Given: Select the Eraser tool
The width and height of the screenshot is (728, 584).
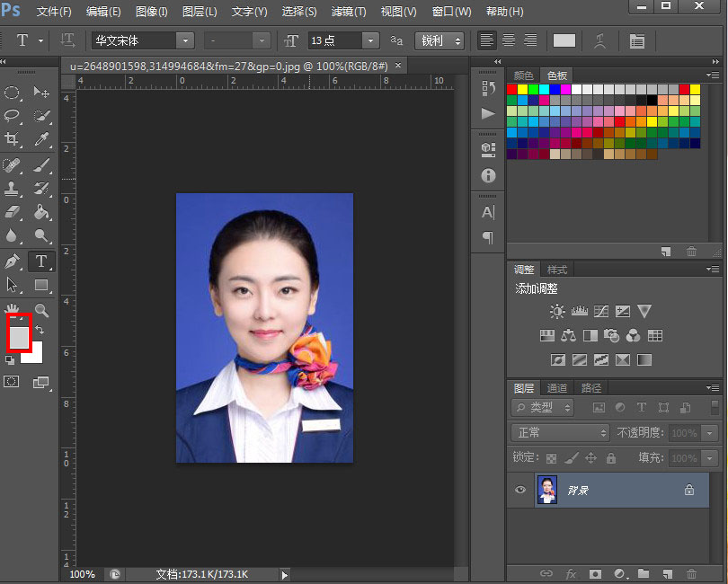Looking at the screenshot, I should point(13,213).
